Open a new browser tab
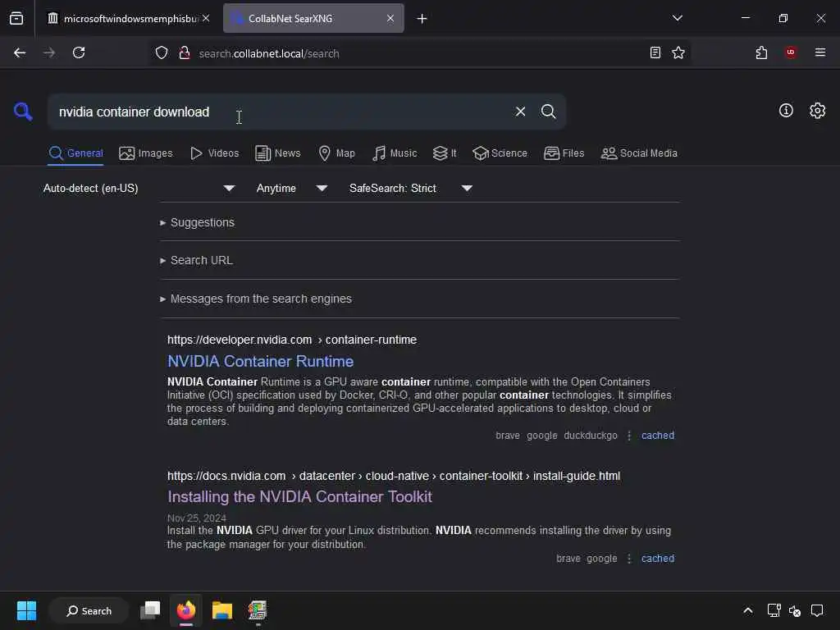Viewport: 840px width, 630px height. (422, 19)
